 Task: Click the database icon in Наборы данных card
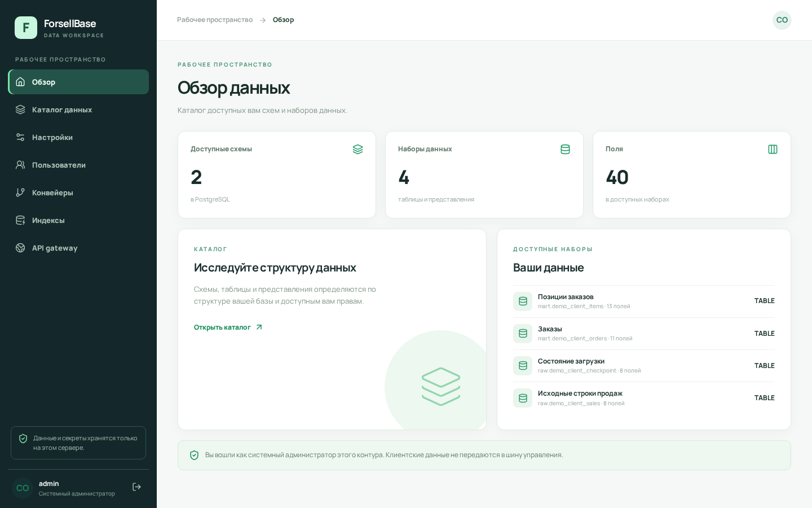[565, 149]
